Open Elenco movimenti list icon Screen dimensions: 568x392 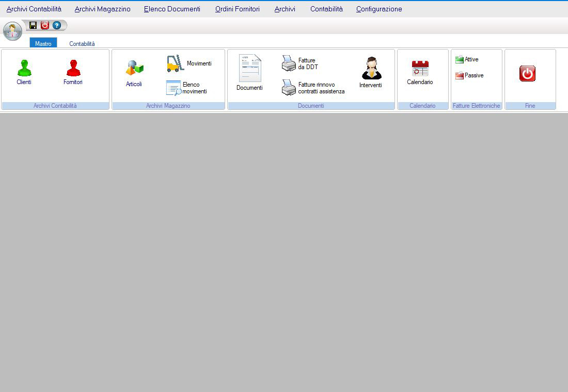[x=174, y=88]
